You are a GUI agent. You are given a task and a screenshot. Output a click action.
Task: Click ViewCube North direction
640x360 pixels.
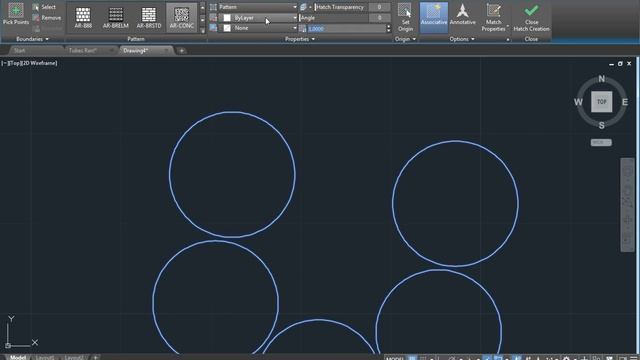(602, 79)
